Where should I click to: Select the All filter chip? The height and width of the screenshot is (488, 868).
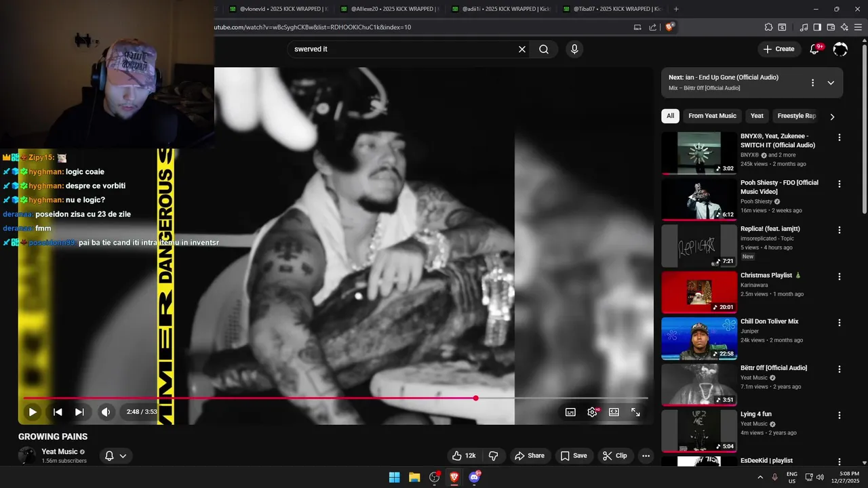(x=670, y=116)
